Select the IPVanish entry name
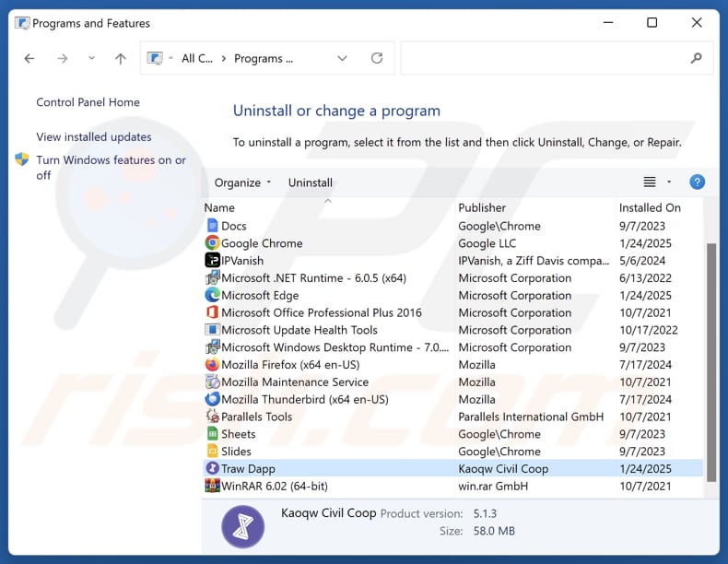The height and width of the screenshot is (564, 728). click(242, 261)
